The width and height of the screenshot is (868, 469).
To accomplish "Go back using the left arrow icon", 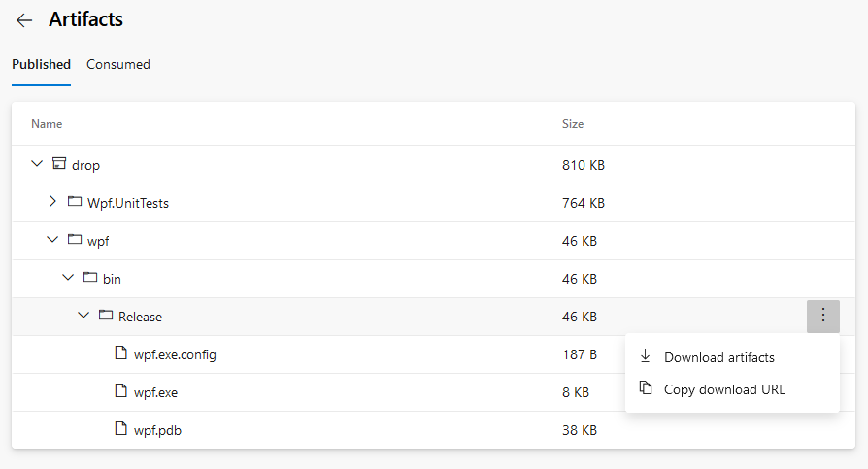I will (24, 20).
